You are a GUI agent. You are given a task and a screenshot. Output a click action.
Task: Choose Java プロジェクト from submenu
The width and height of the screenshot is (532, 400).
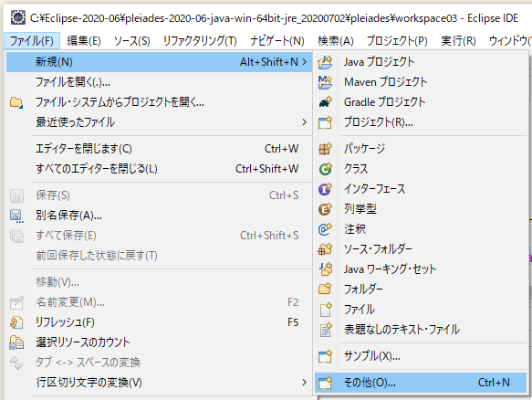click(421, 62)
